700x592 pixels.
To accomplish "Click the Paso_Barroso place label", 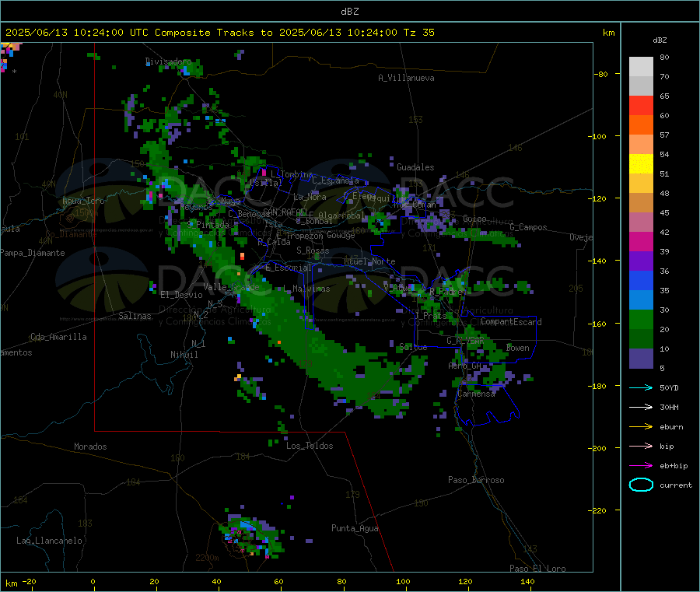I will [476, 481].
